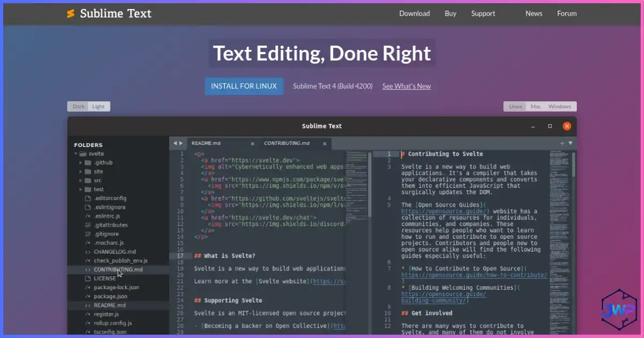The image size is (644, 338).
Task: Select the 'What is Svelte?' heading line
Action: [x=225, y=256]
